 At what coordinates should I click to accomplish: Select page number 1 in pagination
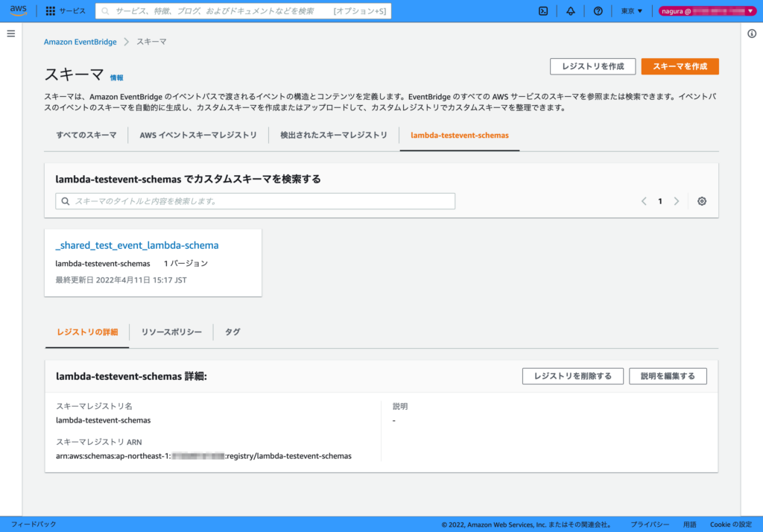pos(660,201)
